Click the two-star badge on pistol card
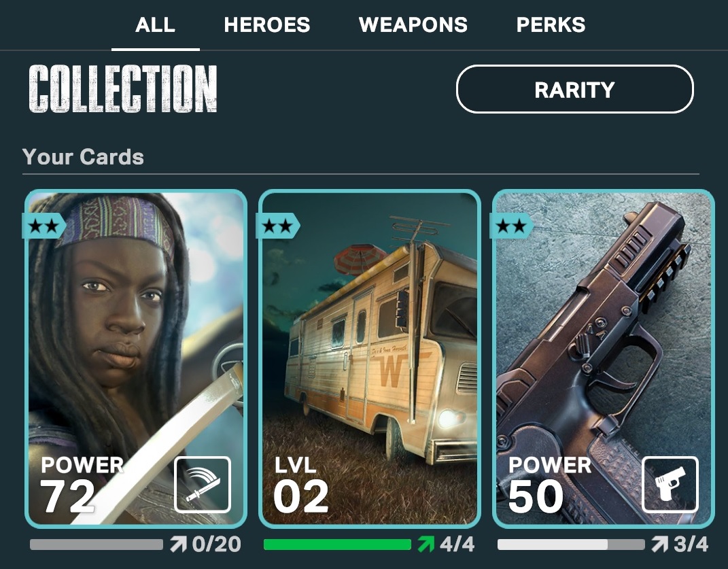This screenshot has width=728, height=569. pos(511,226)
